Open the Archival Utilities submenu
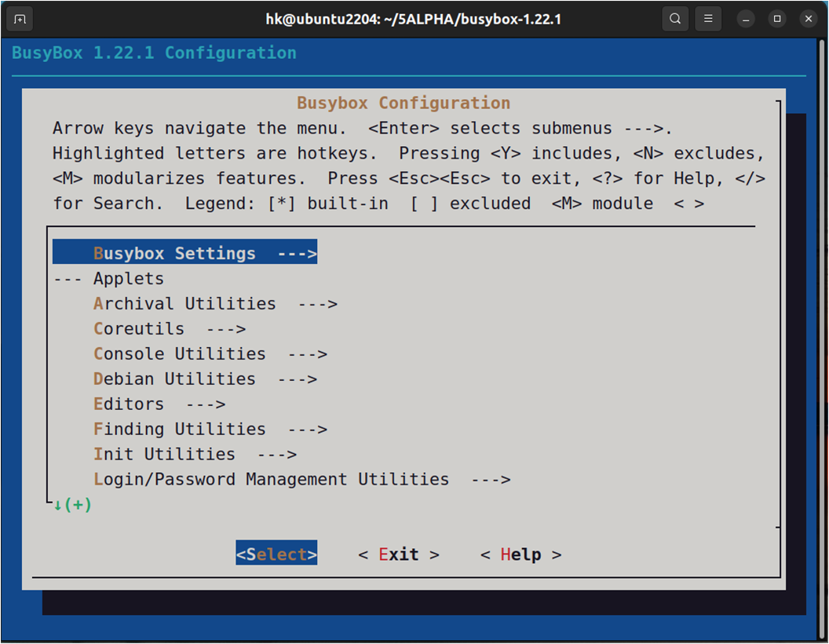Viewport: 829px width, 644px height. tap(215, 303)
